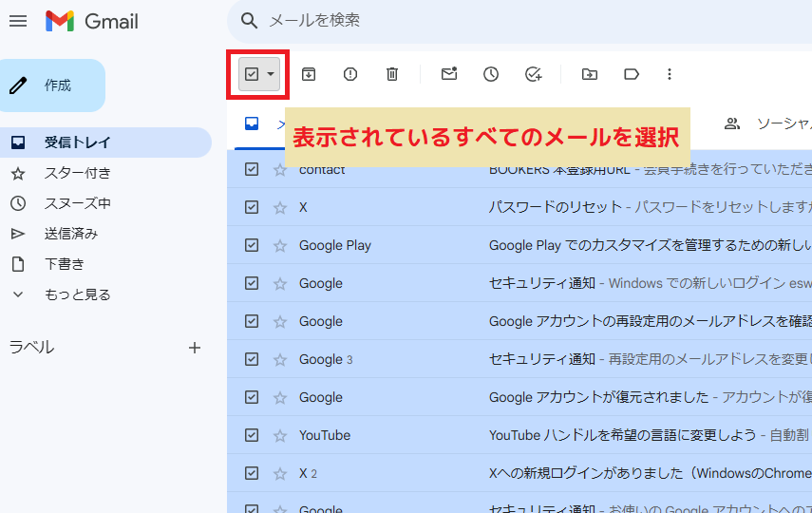The image size is (812, 513).
Task: Open the labels icon in toolbar
Action: tap(632, 74)
